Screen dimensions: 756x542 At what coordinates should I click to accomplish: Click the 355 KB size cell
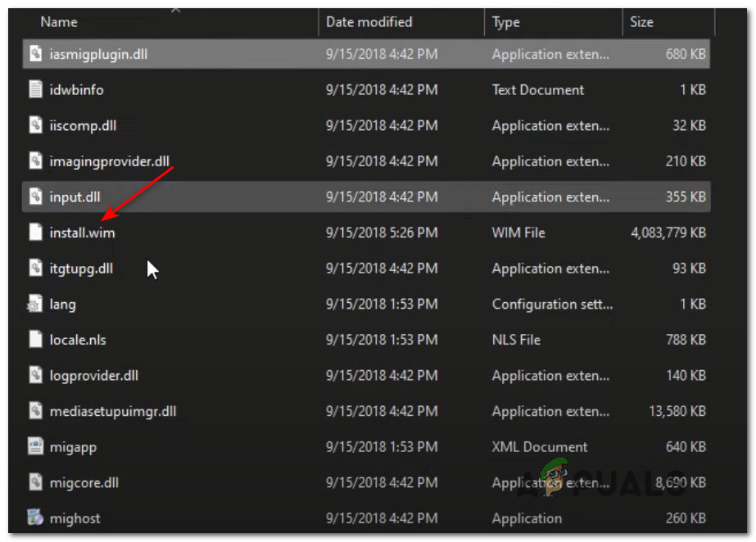pyautogui.click(x=686, y=196)
